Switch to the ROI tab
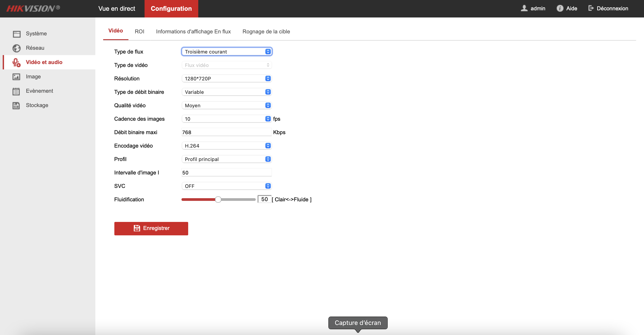644x335 pixels. (139, 31)
